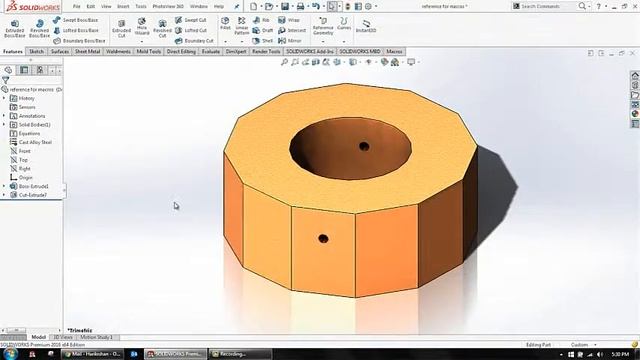Viewport: 640px width, 360px height.
Task: Toggle Instant3D mode
Action: pos(366,26)
